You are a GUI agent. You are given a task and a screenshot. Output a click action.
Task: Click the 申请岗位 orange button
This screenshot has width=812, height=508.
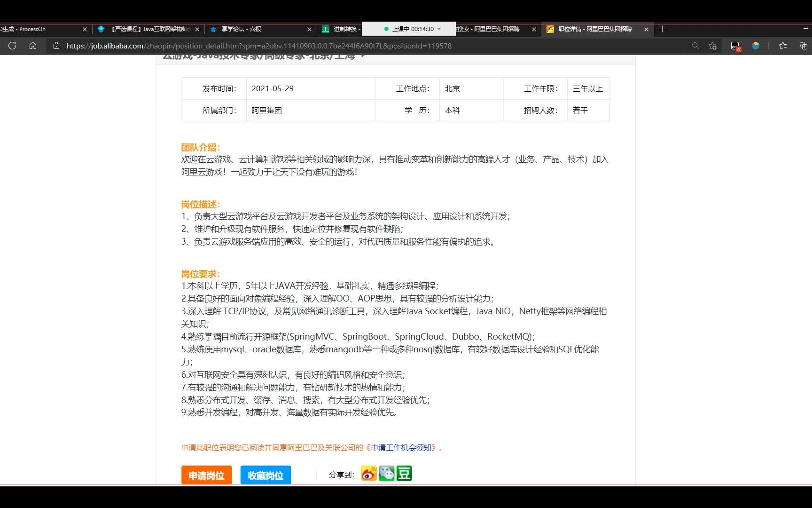[207, 475]
